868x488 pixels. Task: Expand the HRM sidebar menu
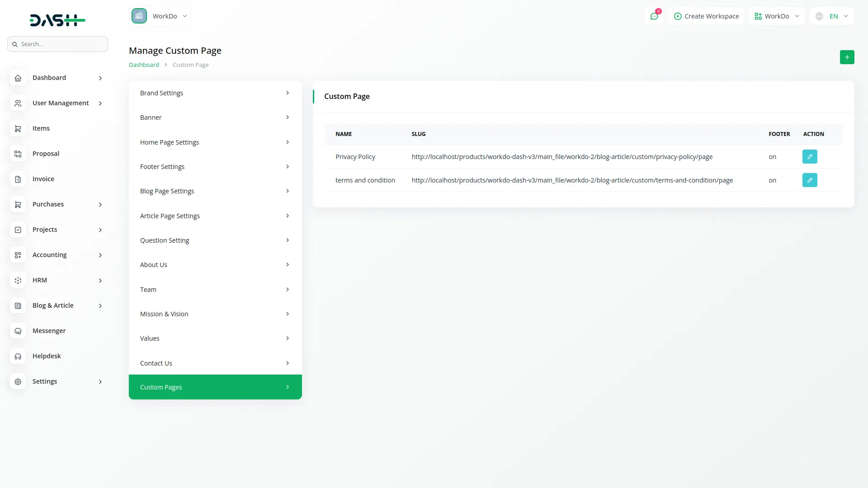point(57,281)
